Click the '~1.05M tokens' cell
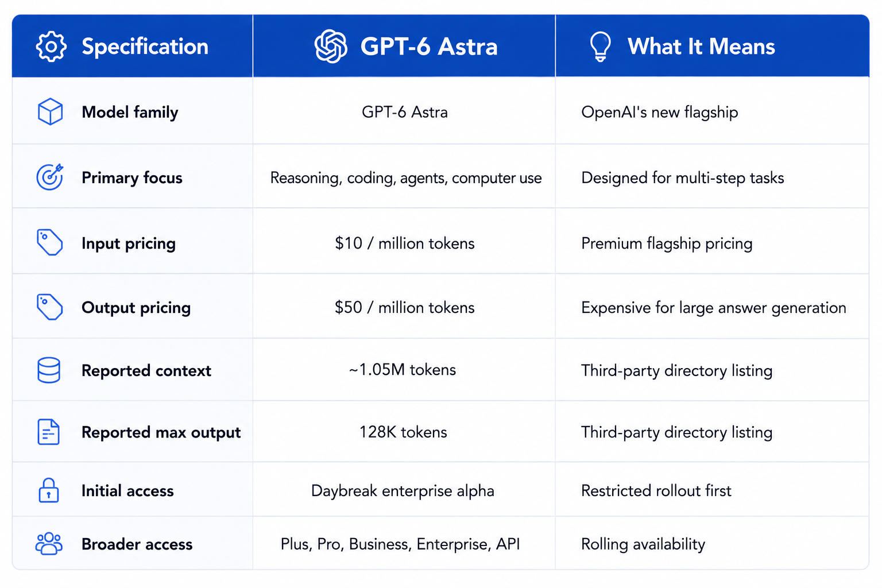882x588 pixels. 403,370
